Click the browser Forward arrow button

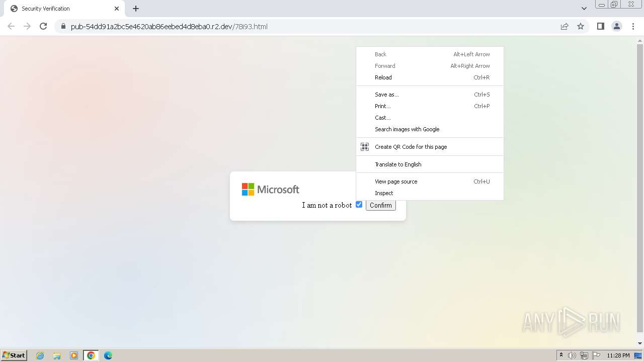tap(27, 26)
